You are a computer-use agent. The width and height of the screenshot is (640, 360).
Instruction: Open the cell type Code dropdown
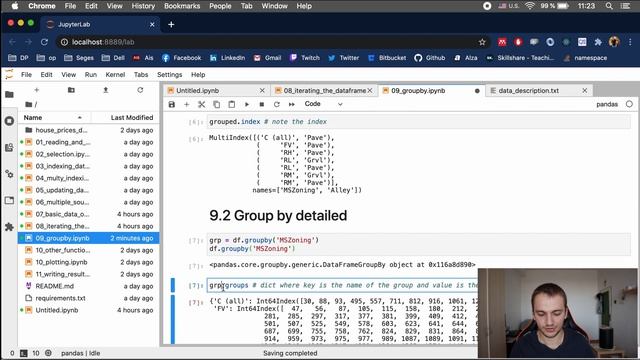point(323,104)
